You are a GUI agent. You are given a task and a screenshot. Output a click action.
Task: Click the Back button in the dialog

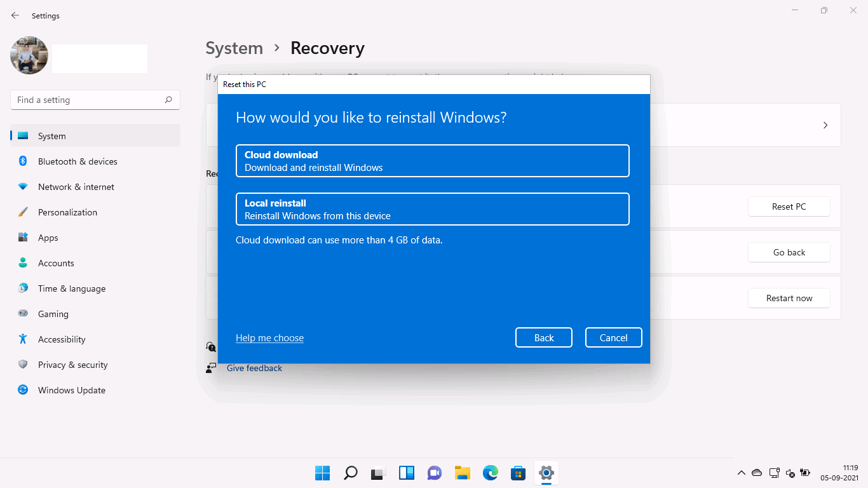[544, 337]
